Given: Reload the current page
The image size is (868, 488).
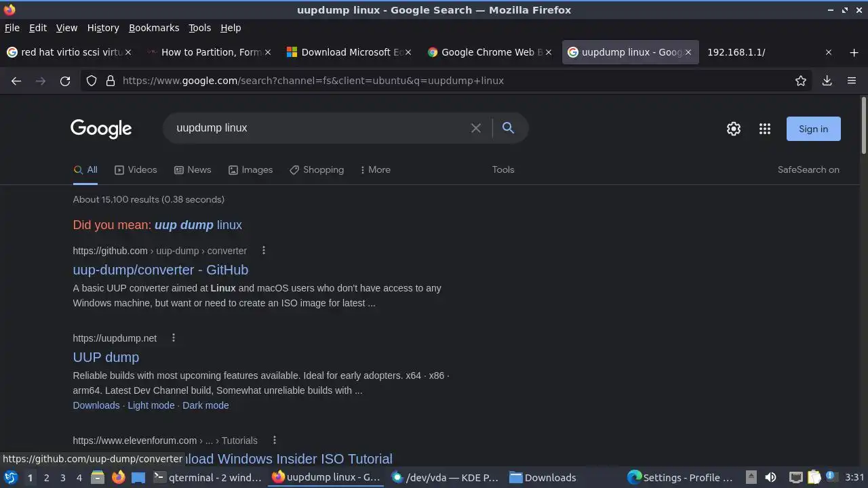Looking at the screenshot, I should [x=65, y=81].
